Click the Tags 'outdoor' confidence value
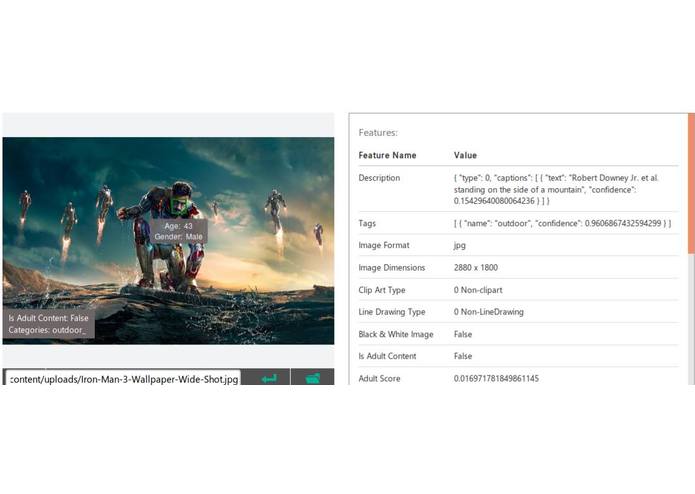 [562, 223]
